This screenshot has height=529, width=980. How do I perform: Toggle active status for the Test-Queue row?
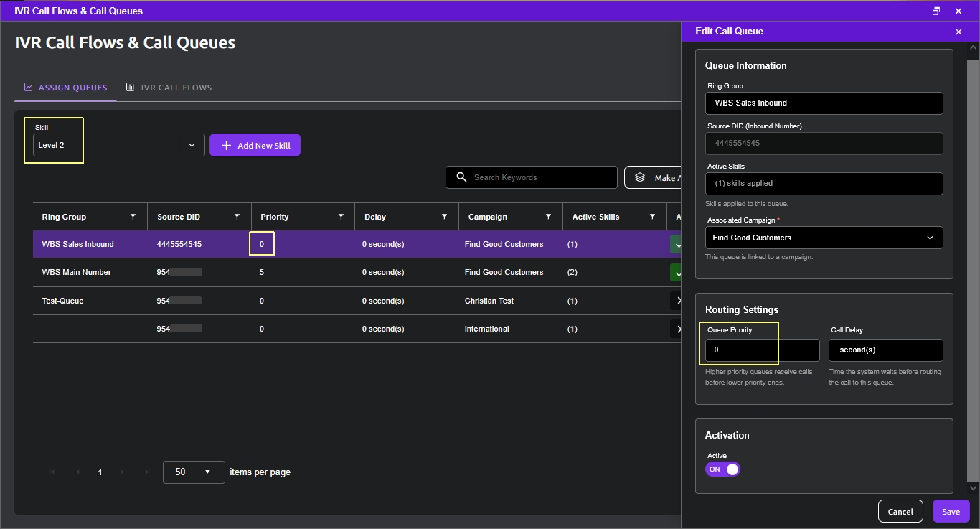pos(675,301)
